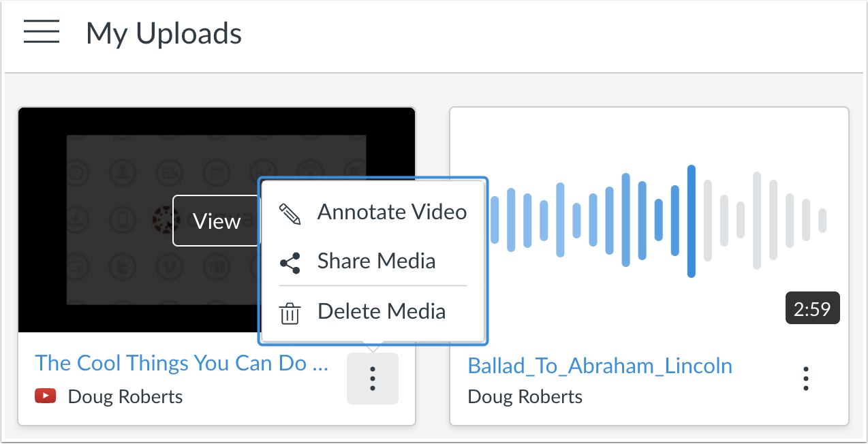Click the pencil icon in the open menu
The image size is (868, 444).
tap(290, 212)
